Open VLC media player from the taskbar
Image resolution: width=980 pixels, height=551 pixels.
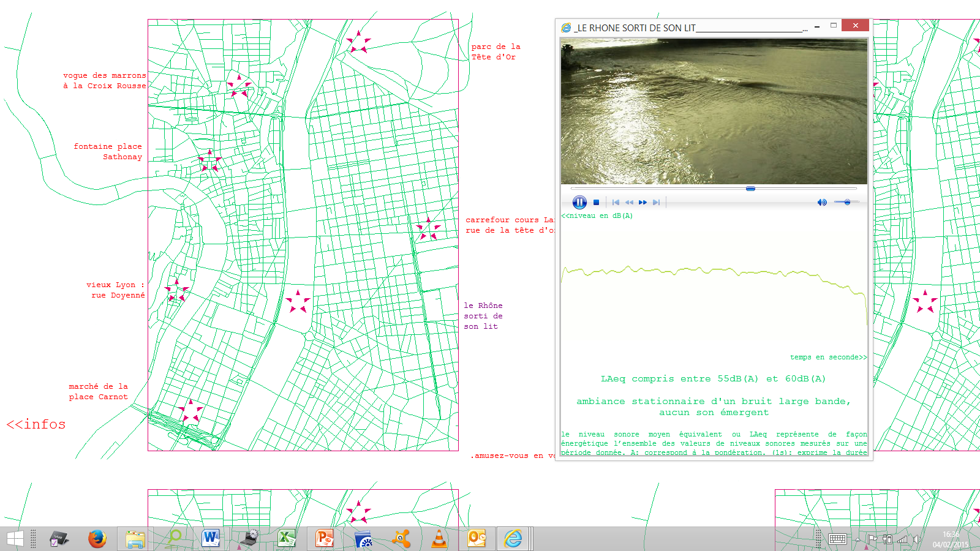tap(439, 539)
